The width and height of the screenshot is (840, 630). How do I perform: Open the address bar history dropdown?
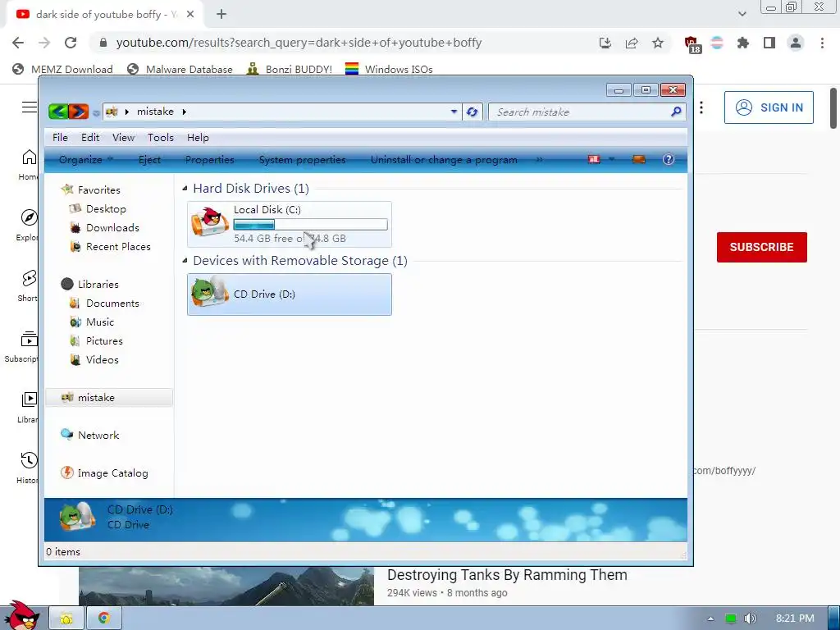click(x=454, y=112)
